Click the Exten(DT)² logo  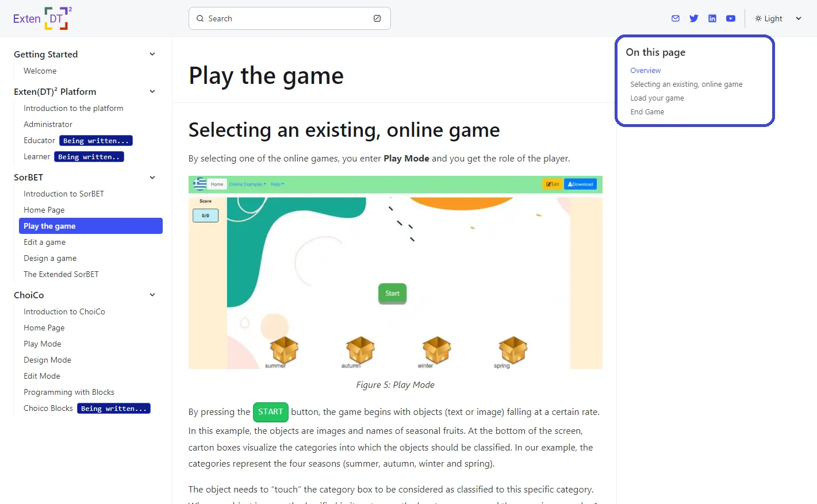(43, 18)
